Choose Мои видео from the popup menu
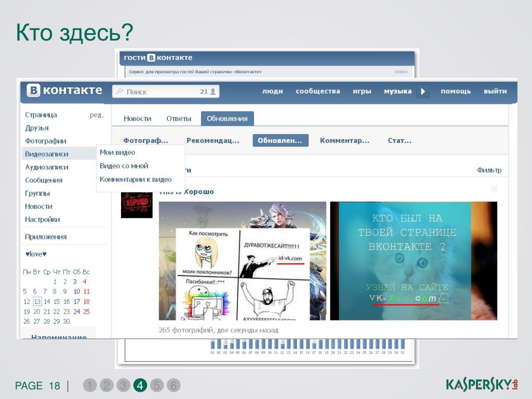The image size is (532, 399). pyautogui.click(x=117, y=153)
